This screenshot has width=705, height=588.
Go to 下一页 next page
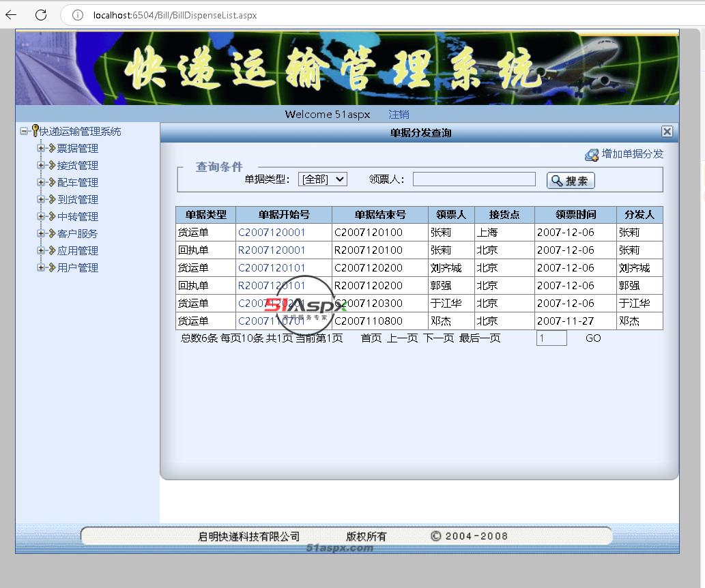click(438, 338)
